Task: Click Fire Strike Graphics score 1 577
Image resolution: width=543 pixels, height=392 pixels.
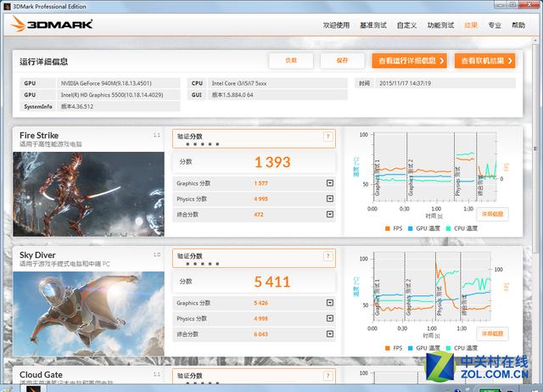Action: point(261,183)
